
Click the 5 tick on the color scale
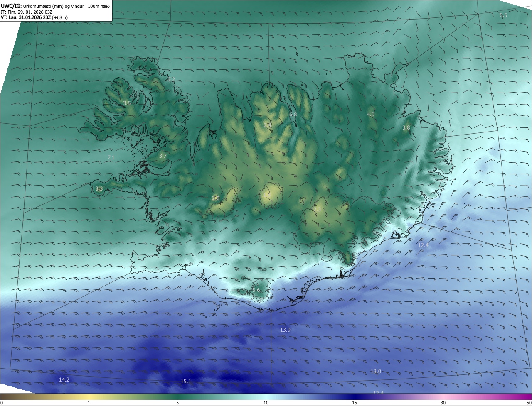177,403
